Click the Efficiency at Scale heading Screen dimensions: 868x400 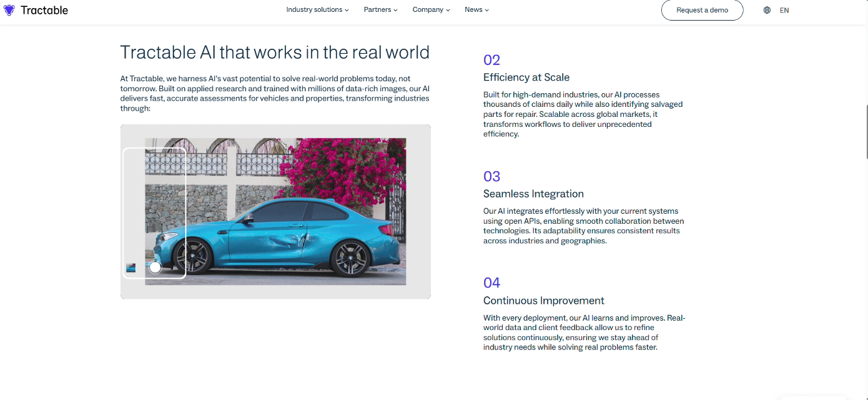526,77
